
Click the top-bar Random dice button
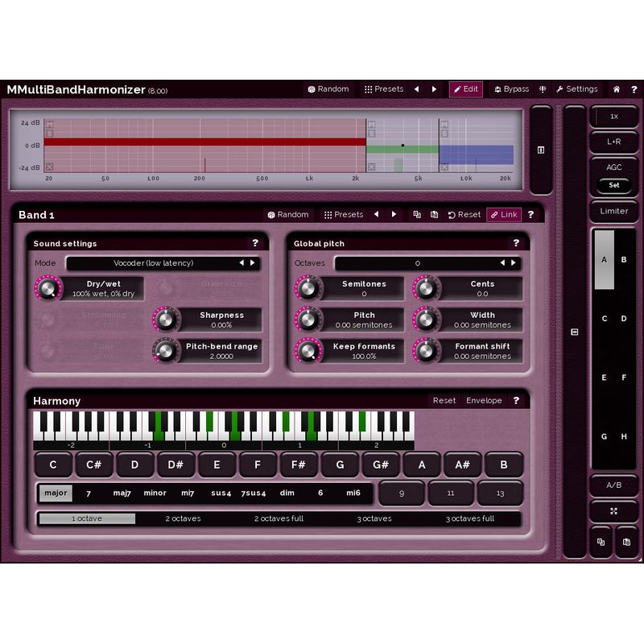coord(328,89)
